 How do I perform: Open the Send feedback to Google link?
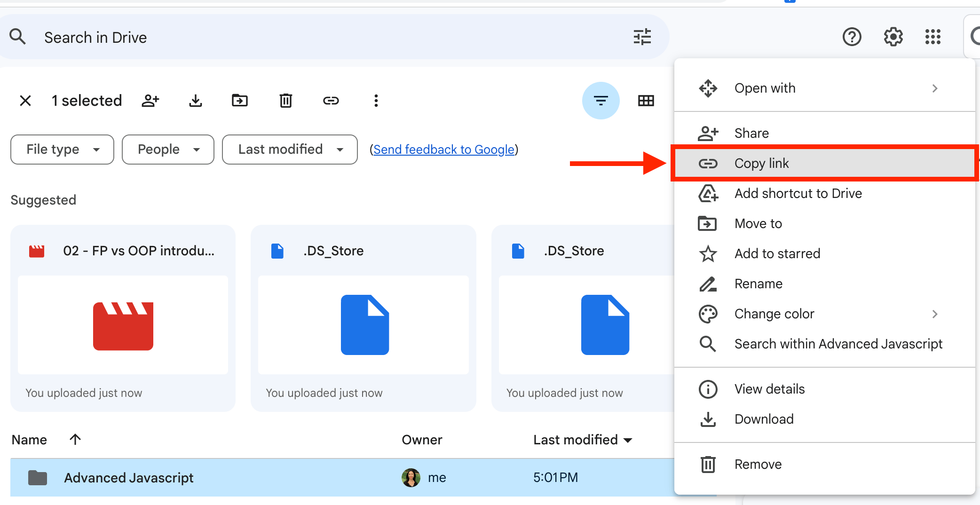pos(443,150)
